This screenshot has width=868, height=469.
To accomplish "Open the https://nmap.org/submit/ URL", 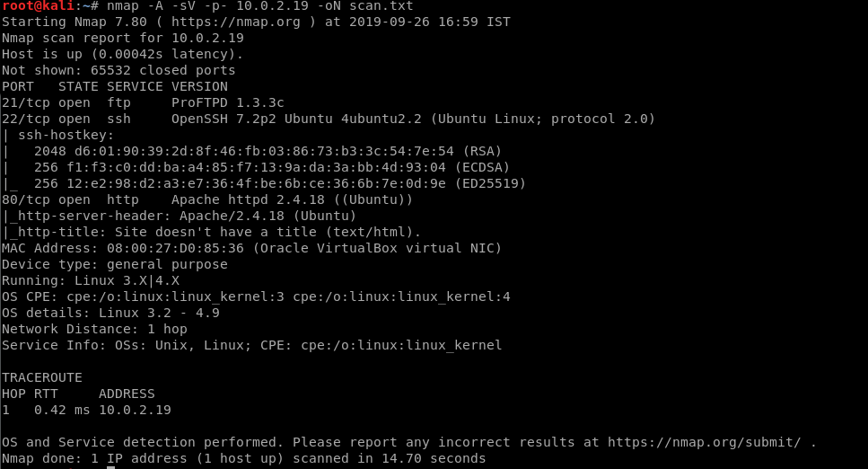I will (704, 442).
